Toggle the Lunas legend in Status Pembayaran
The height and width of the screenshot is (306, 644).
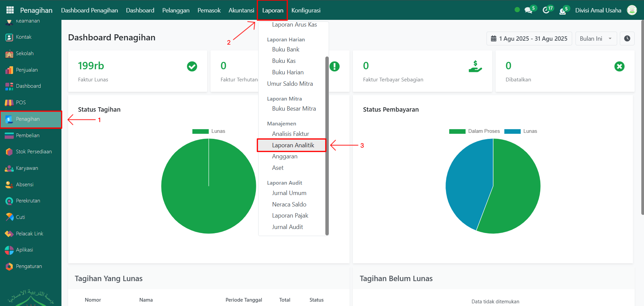[521, 131]
